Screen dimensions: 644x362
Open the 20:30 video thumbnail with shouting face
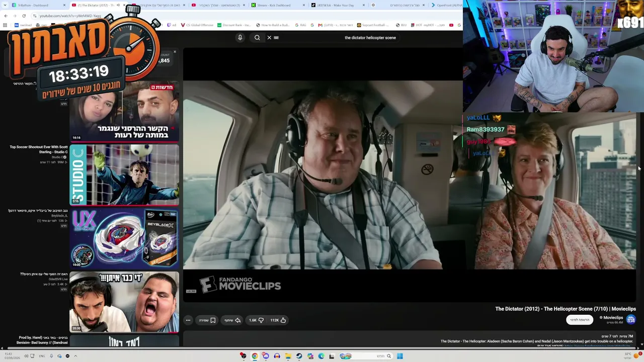pyautogui.click(x=124, y=302)
